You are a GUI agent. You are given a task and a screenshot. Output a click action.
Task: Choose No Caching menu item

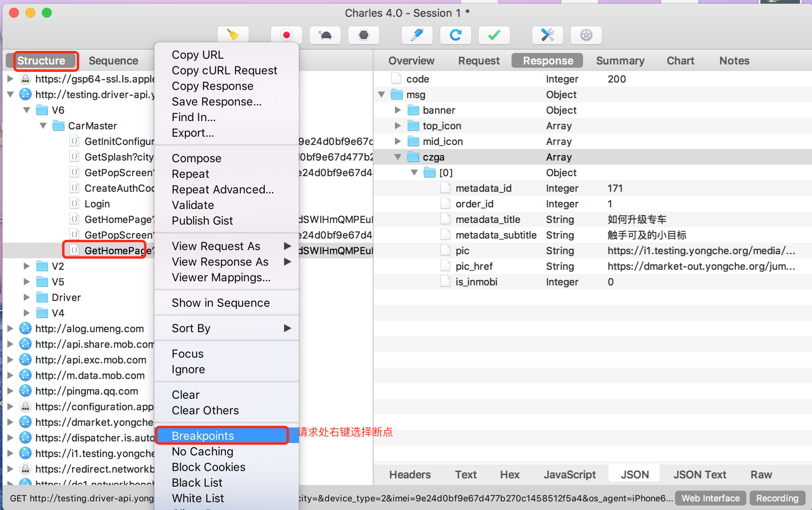click(227, 451)
